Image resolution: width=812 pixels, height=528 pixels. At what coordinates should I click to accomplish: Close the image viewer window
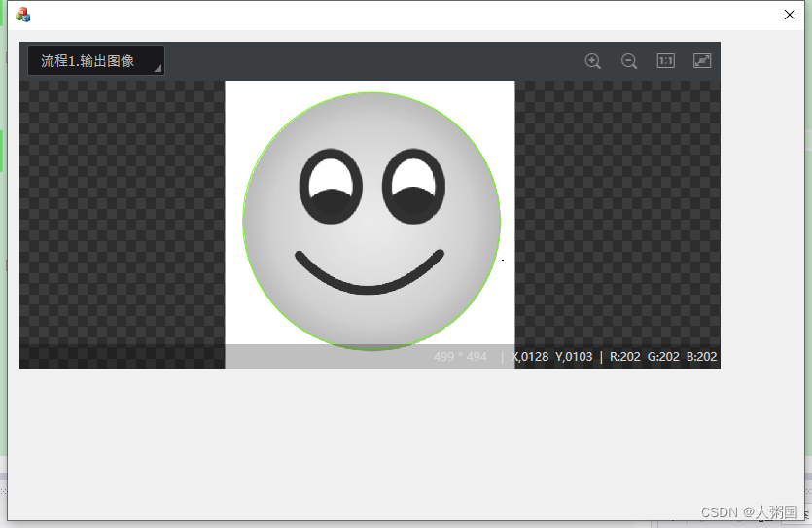click(790, 15)
